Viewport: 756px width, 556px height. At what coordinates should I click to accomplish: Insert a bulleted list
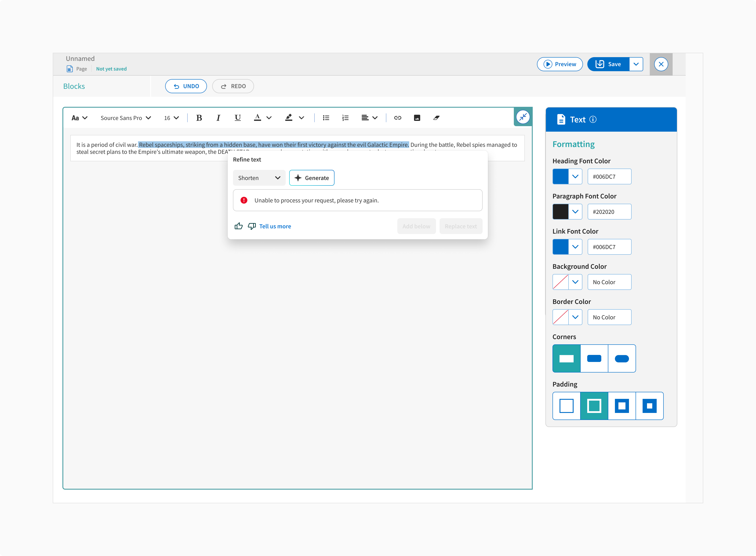326,118
